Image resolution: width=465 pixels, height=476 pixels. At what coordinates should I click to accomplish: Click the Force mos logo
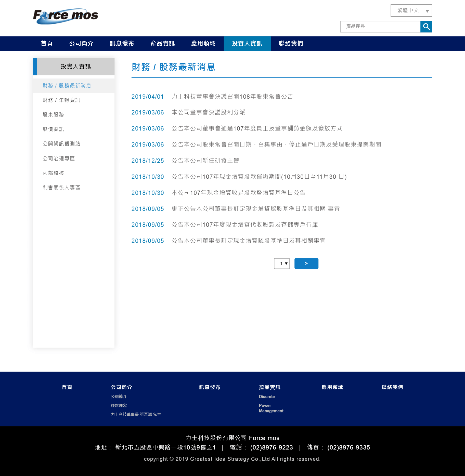(x=66, y=16)
